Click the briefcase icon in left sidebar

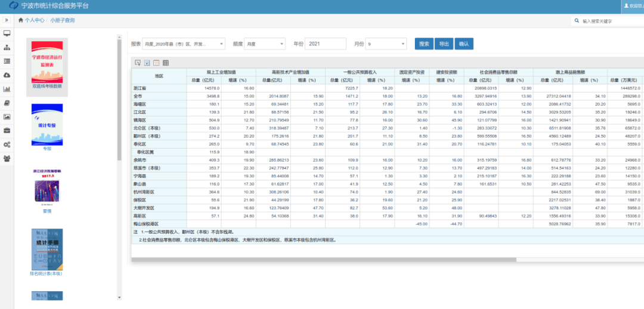pos(7,131)
